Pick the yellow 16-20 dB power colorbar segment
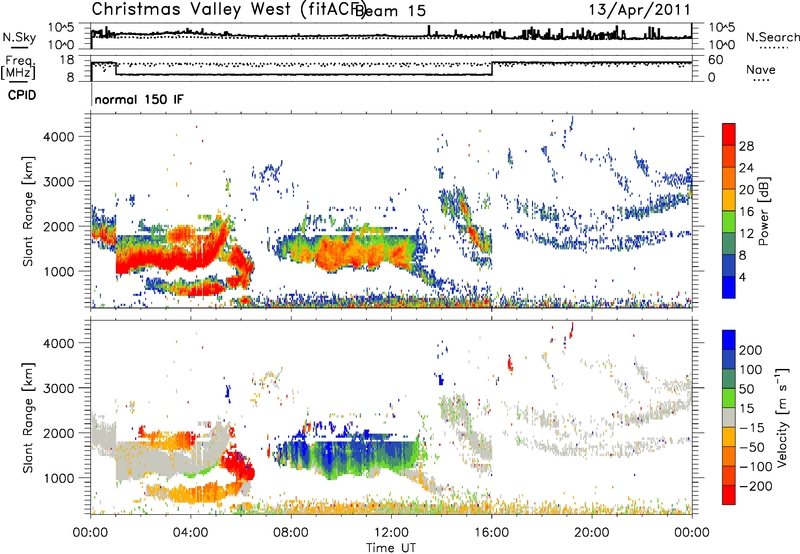This screenshot has width=800, height=554. 729,199
